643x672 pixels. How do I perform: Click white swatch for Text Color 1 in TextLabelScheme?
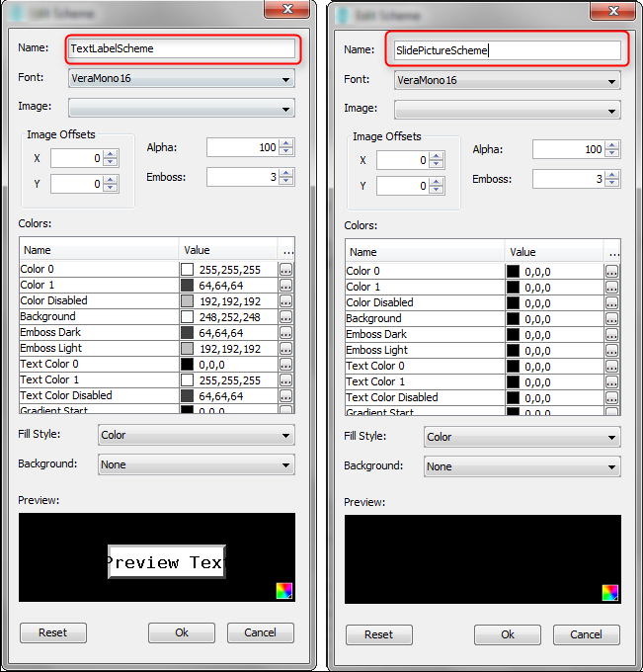[188, 379]
